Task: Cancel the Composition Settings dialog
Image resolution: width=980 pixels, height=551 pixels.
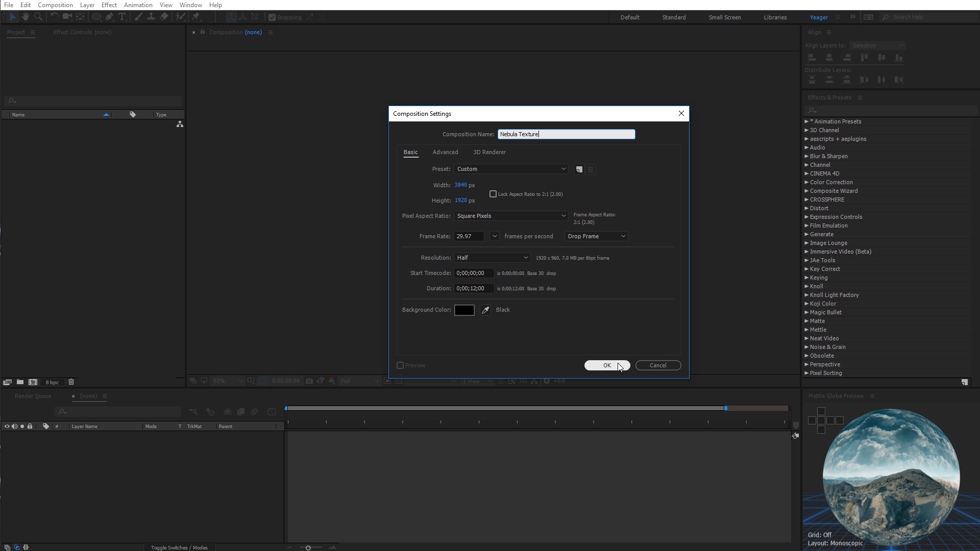Action: [x=658, y=365]
